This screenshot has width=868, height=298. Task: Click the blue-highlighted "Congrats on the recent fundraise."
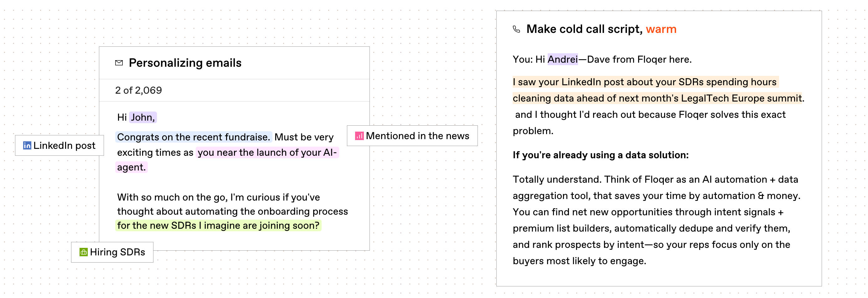coord(194,137)
